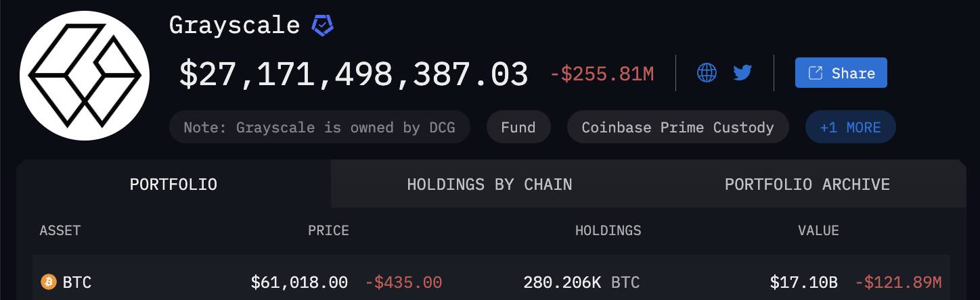The width and height of the screenshot is (980, 300).
Task: Sort by the VALUE column header
Action: (x=818, y=230)
